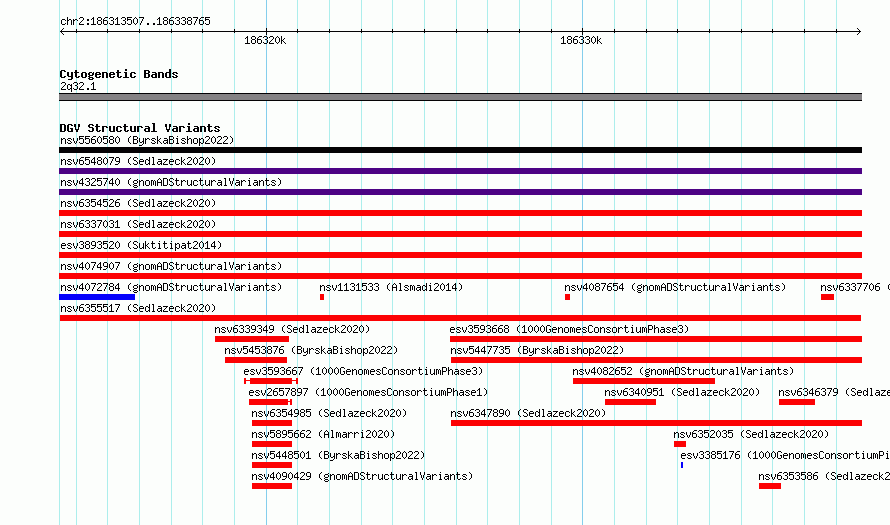This screenshot has width=890, height=525.
Task: Click the red nsv4090429 variant bar
Action: point(272,486)
